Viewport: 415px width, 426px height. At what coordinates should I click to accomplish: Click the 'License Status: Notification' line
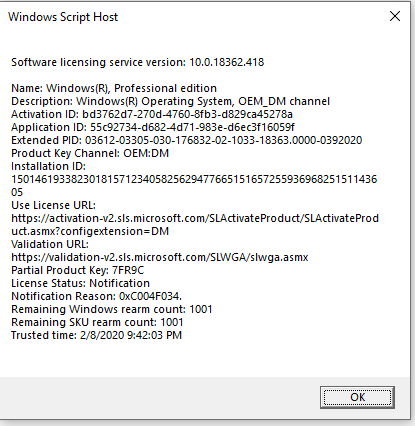click(x=81, y=283)
